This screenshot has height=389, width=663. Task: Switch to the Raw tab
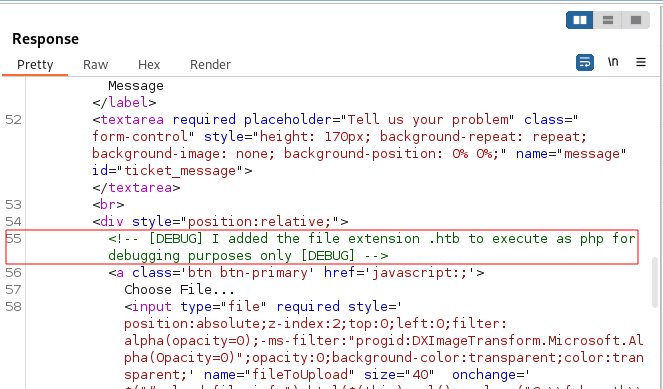click(96, 65)
